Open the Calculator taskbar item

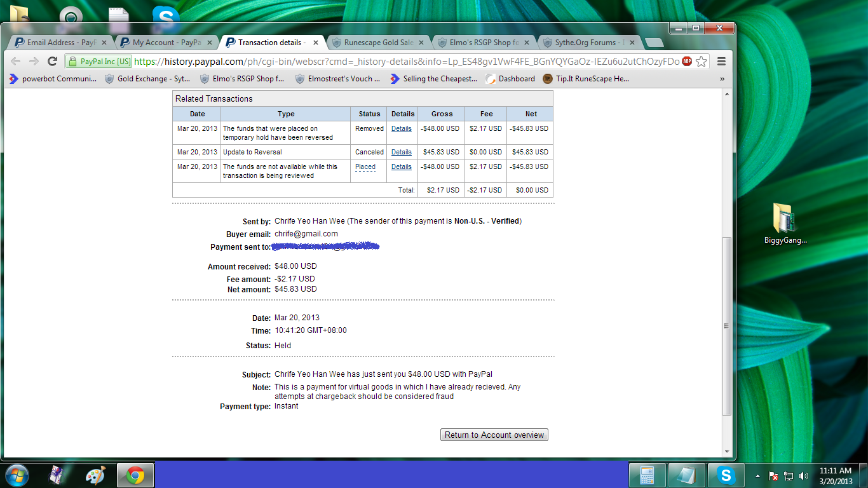tap(647, 475)
